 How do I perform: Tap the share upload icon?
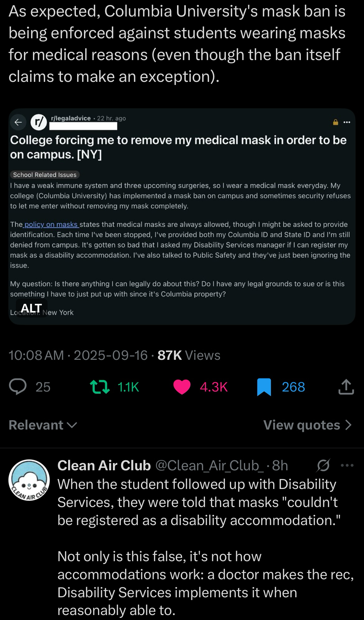346,387
